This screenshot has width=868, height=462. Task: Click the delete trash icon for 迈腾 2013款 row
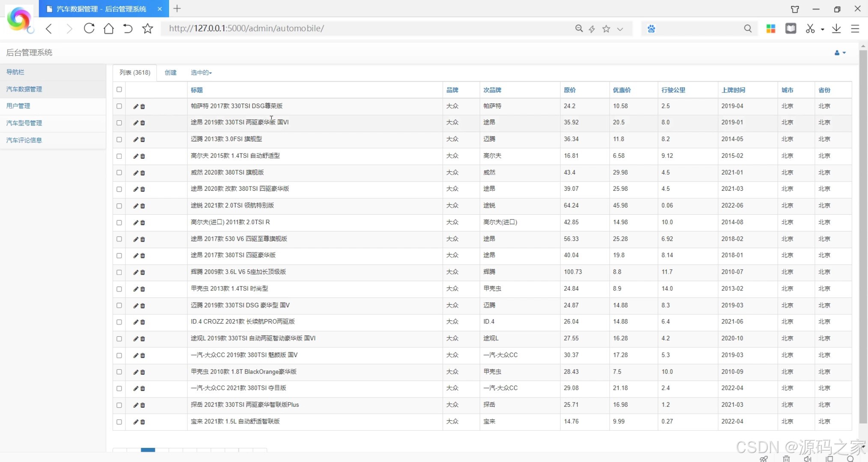click(x=143, y=139)
